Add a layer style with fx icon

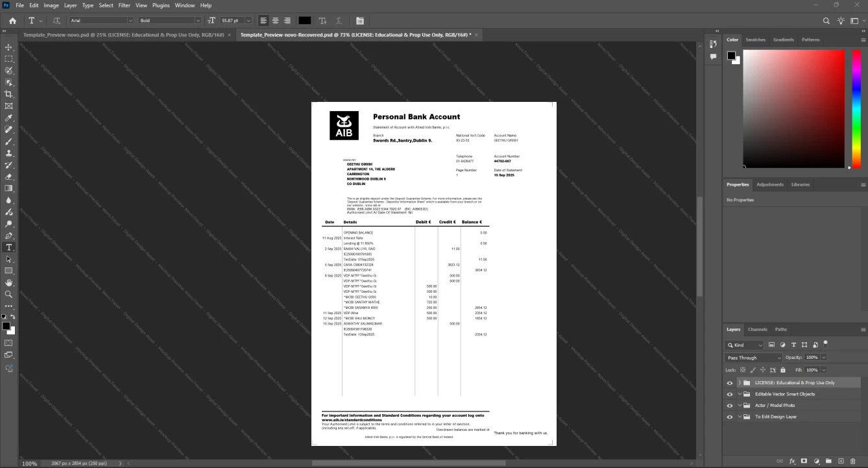792,461
